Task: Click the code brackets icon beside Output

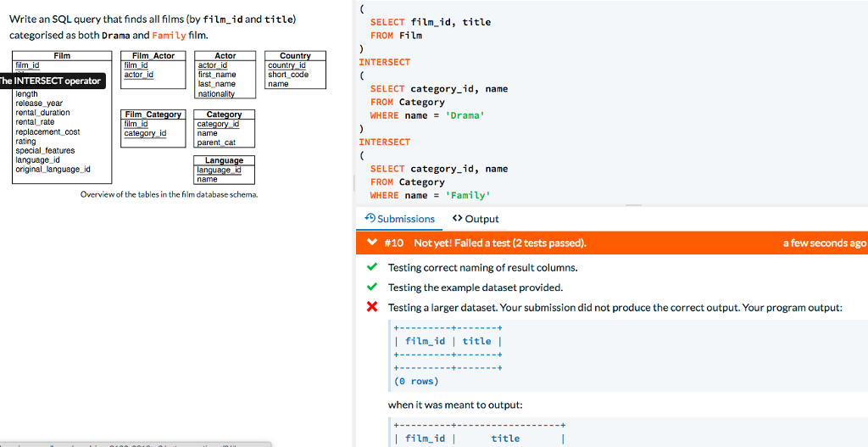Action: coord(457,219)
